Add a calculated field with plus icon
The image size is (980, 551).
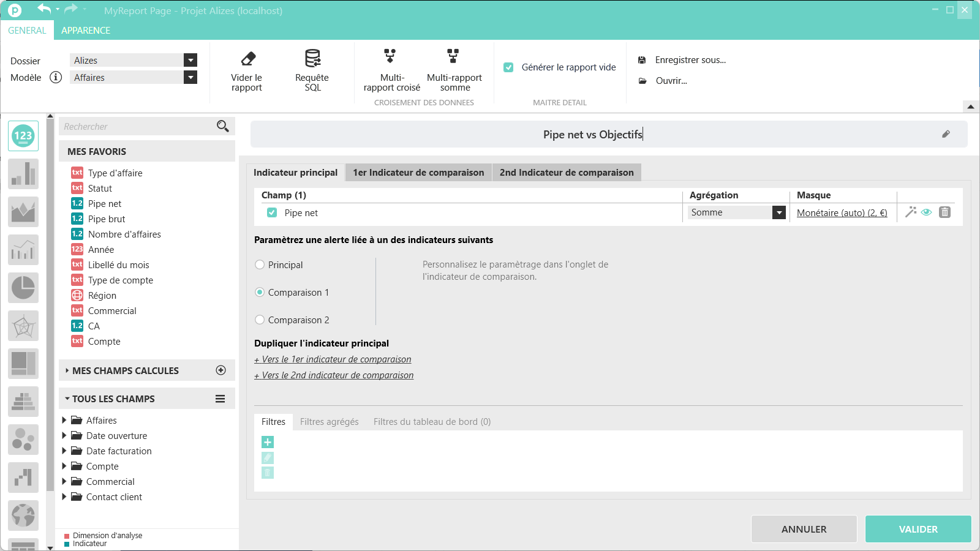(221, 370)
